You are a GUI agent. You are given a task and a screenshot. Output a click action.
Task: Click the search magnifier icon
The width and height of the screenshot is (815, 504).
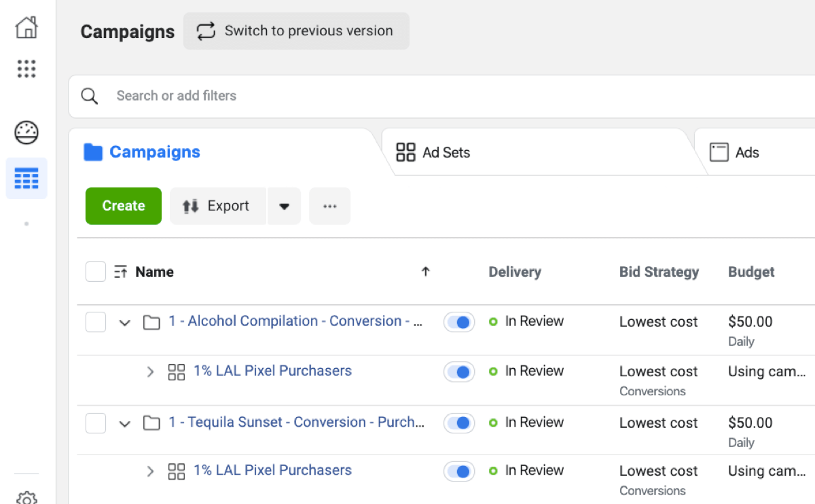[90, 96]
